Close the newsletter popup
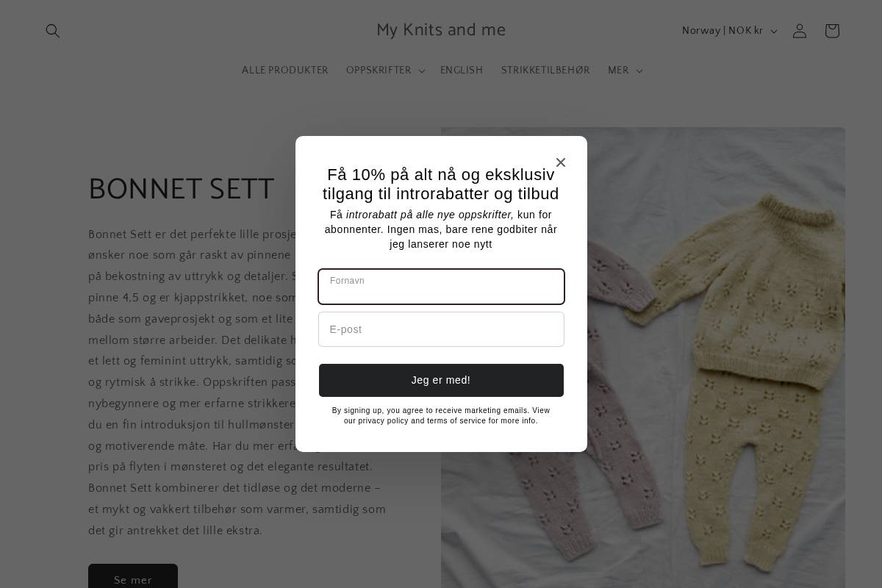 [x=561, y=162]
